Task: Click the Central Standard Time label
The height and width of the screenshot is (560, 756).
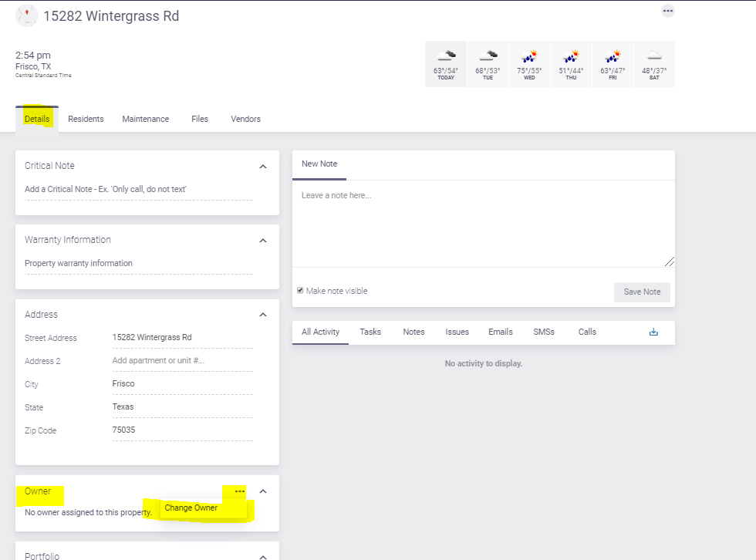Action: pyautogui.click(x=43, y=75)
